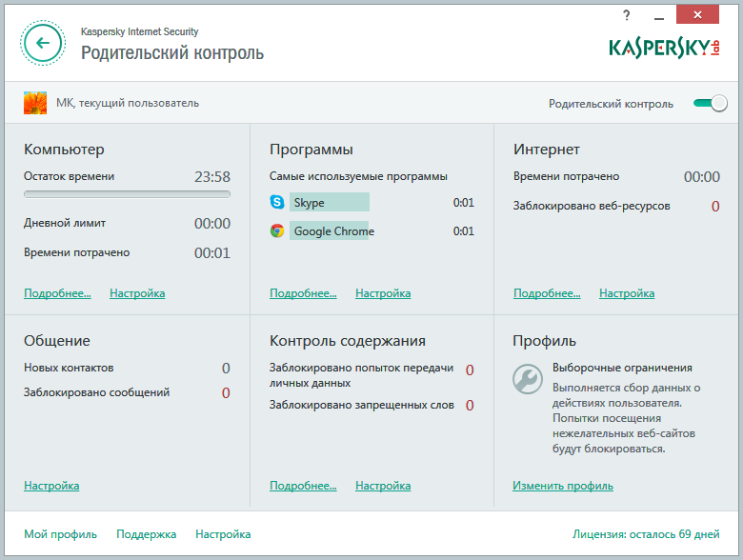The image size is (743, 560).
Task: Click Выборочные ограничения profile name
Action: pos(622,368)
